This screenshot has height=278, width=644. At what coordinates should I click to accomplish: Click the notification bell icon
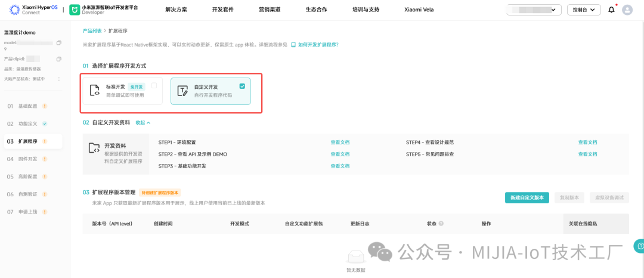point(611,10)
